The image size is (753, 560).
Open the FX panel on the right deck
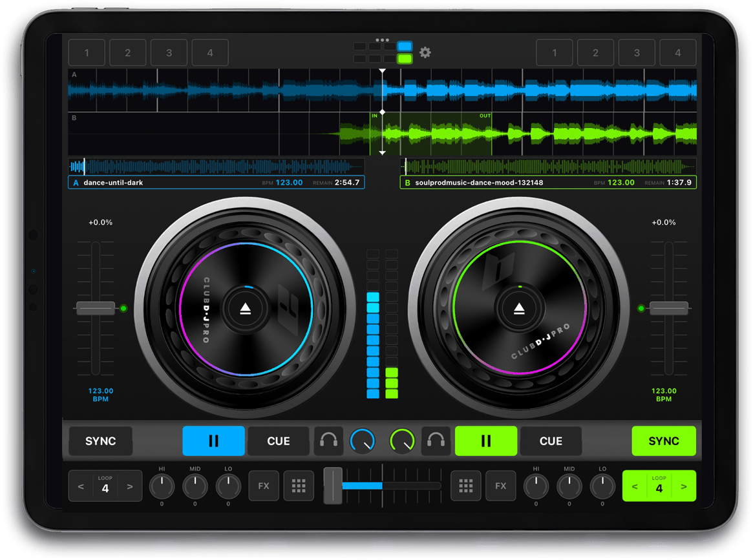501,485
